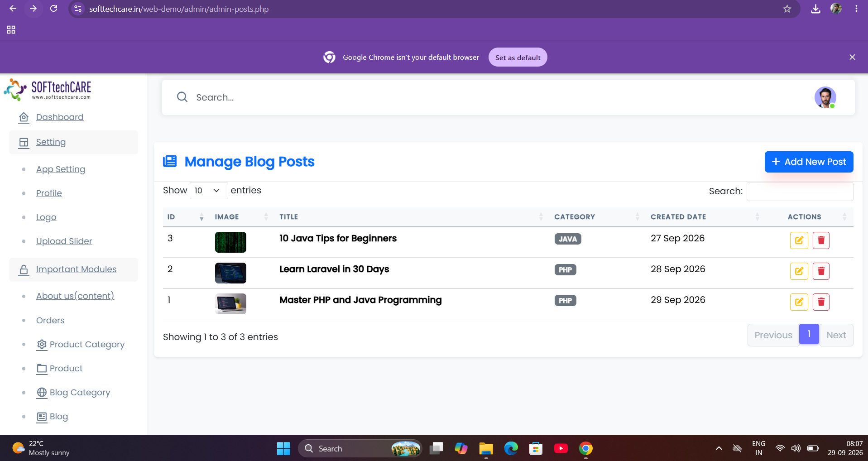The width and height of the screenshot is (868, 461).
Task: Bookmark this page with the star icon
Action: (x=787, y=9)
